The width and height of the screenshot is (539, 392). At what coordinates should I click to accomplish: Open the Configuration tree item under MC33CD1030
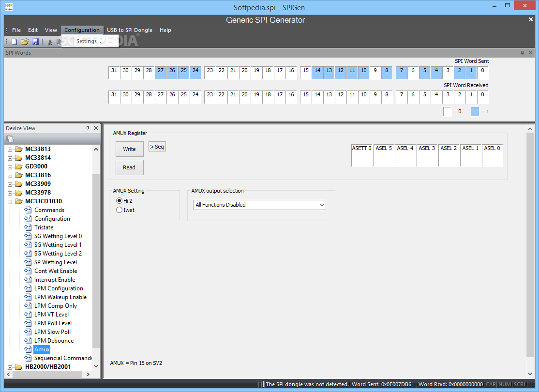(x=52, y=219)
